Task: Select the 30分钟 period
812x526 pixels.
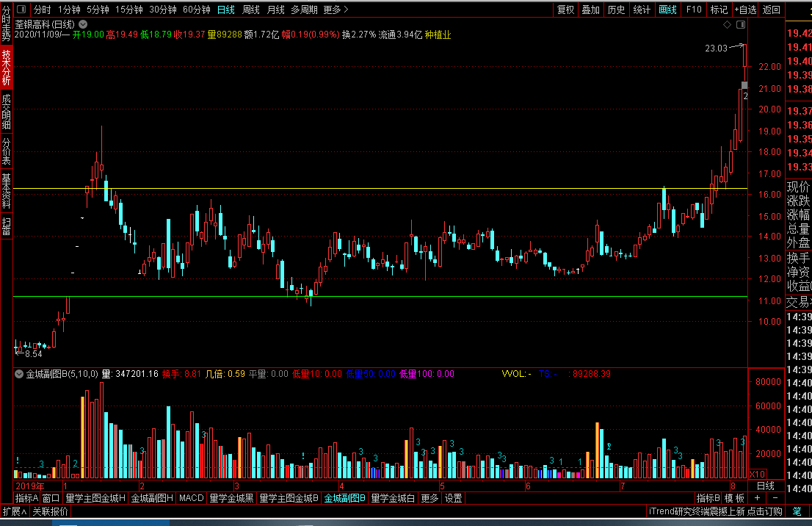Action: [162, 10]
